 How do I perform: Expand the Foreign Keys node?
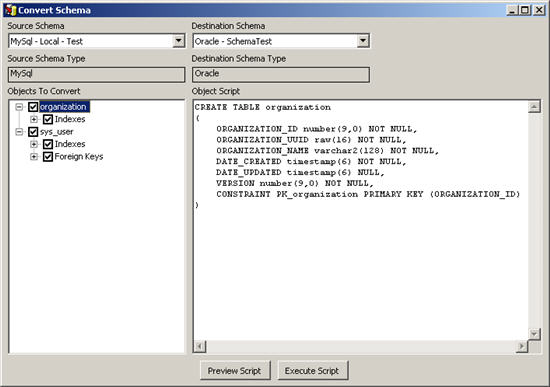tap(34, 156)
